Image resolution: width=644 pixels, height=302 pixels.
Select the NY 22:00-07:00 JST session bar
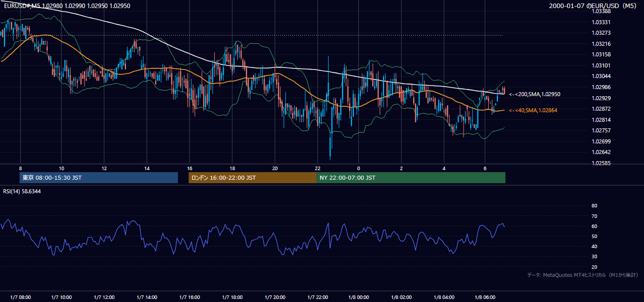411,178
